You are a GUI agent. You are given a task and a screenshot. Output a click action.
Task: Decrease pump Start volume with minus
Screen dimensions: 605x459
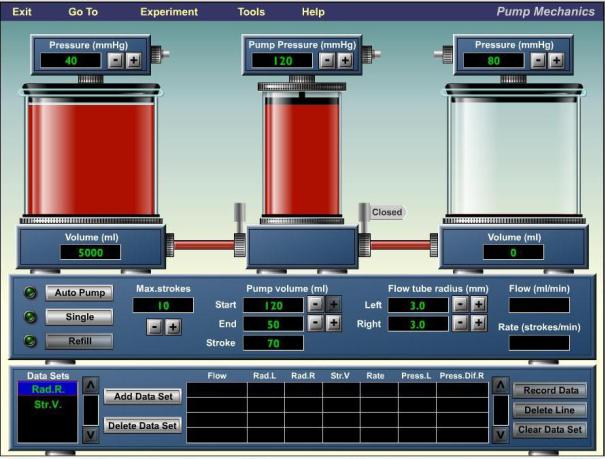(315, 304)
